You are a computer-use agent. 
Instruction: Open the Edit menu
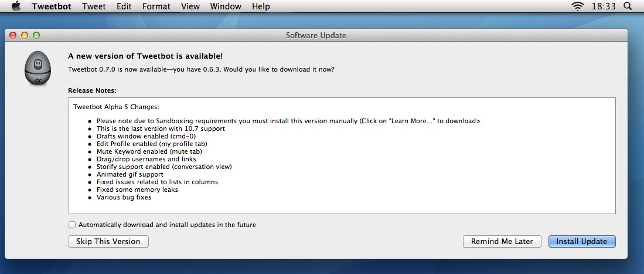tap(124, 6)
